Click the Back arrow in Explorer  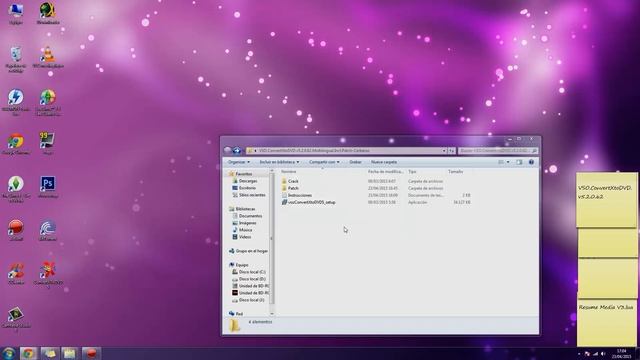[x=228, y=151]
